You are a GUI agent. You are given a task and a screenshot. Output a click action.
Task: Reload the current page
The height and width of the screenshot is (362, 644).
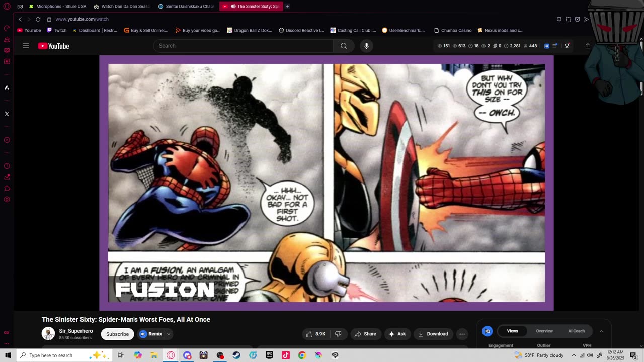38,19
